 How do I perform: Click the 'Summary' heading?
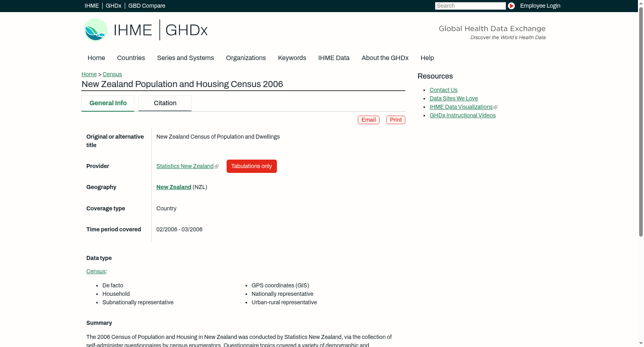tap(99, 323)
